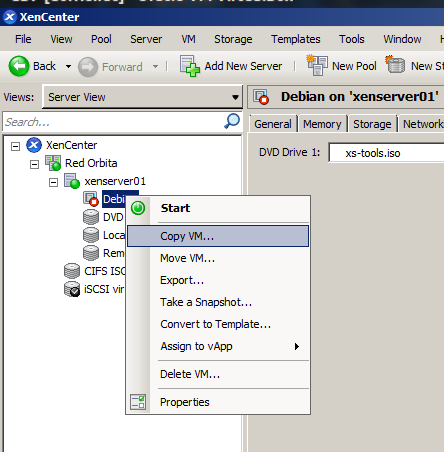Click the Red Orbita pool icon
Viewport: 444px width, 452px height.
pyautogui.click(x=53, y=163)
